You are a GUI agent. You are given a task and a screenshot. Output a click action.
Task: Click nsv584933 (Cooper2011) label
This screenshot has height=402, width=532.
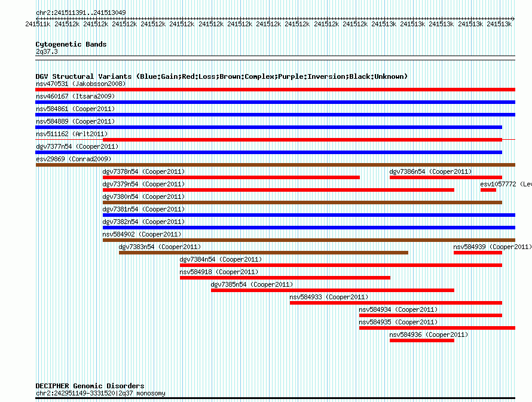tap(329, 297)
